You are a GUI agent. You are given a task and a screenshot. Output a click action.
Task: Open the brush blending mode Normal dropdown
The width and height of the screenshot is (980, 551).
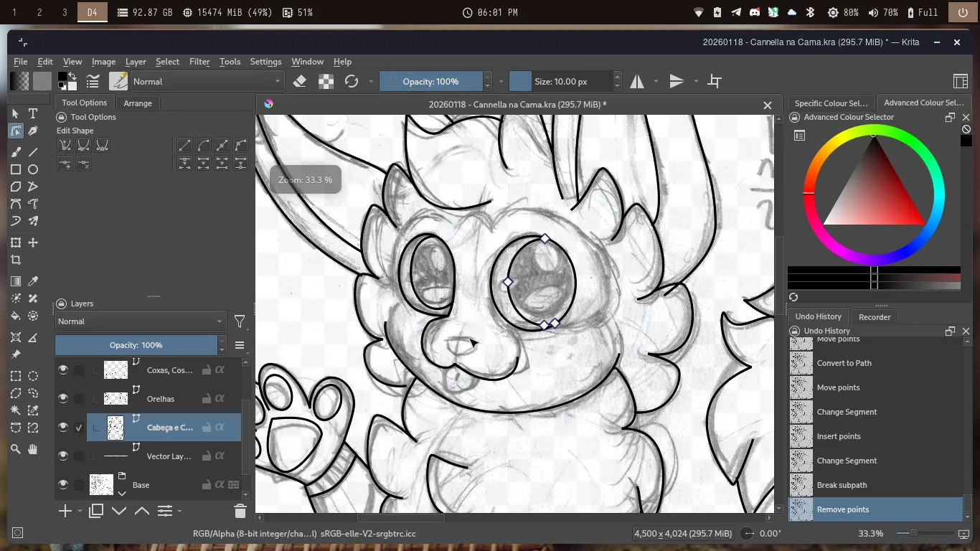207,82
